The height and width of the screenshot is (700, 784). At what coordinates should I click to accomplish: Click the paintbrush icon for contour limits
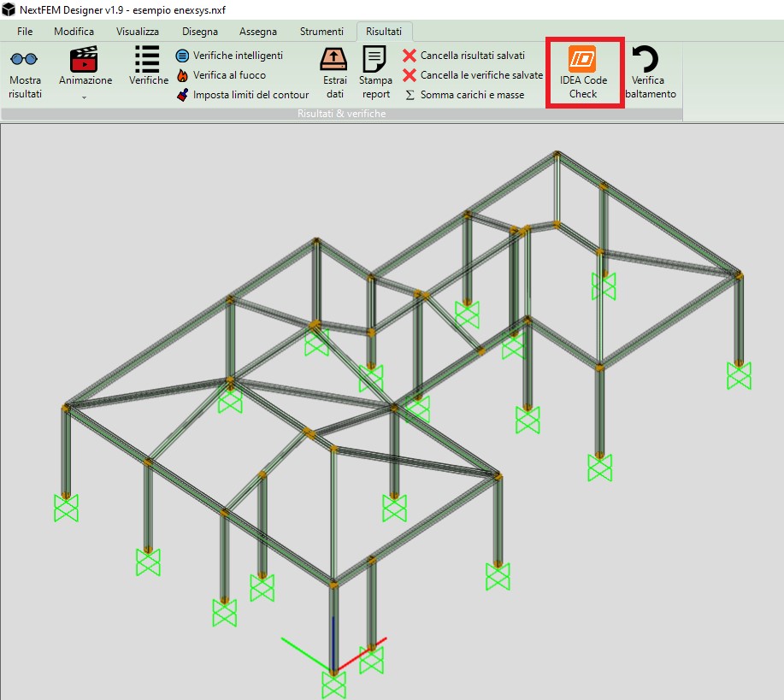click(x=182, y=95)
